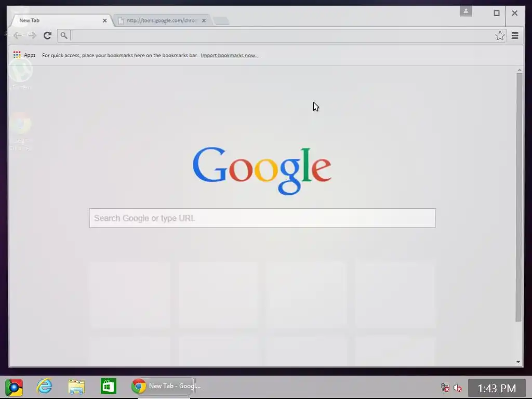This screenshot has width=532, height=399.
Task: Click the forward navigation arrow
Action: (32, 35)
